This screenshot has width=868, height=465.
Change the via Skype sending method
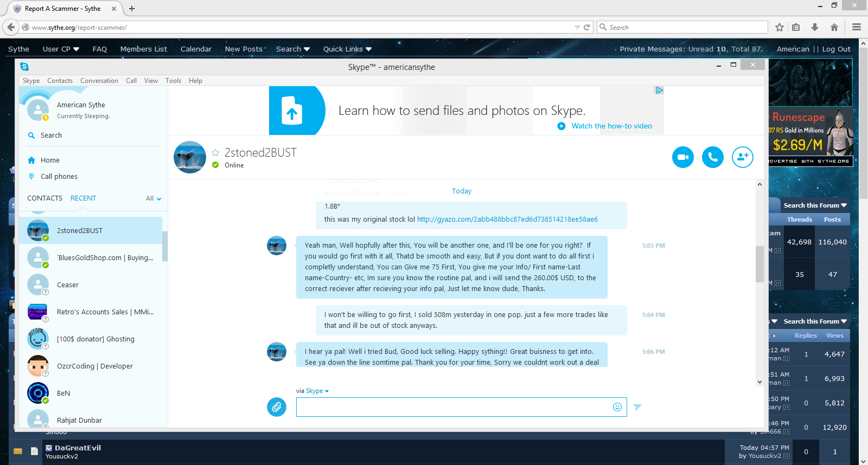(317, 391)
